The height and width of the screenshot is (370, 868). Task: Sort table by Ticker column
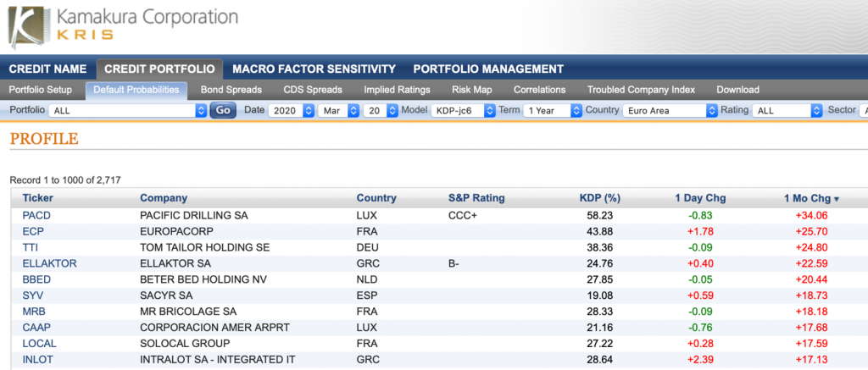37,198
